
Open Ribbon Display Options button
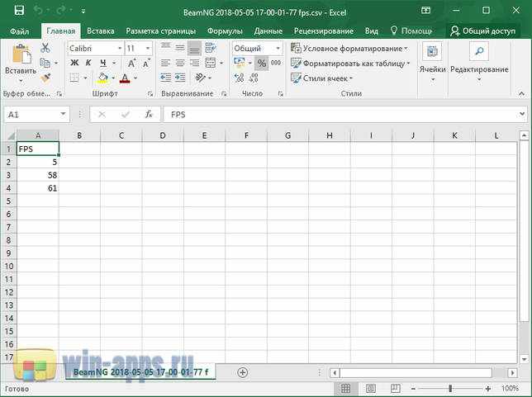[425, 11]
